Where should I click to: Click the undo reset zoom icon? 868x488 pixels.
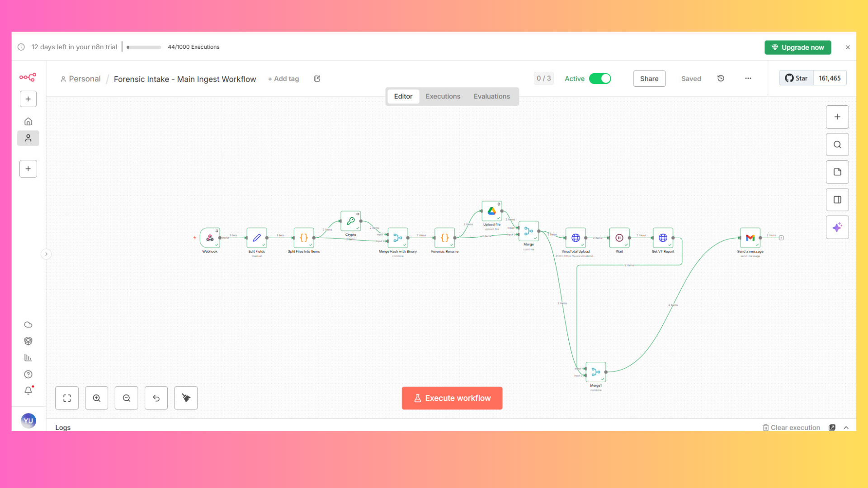(x=156, y=398)
